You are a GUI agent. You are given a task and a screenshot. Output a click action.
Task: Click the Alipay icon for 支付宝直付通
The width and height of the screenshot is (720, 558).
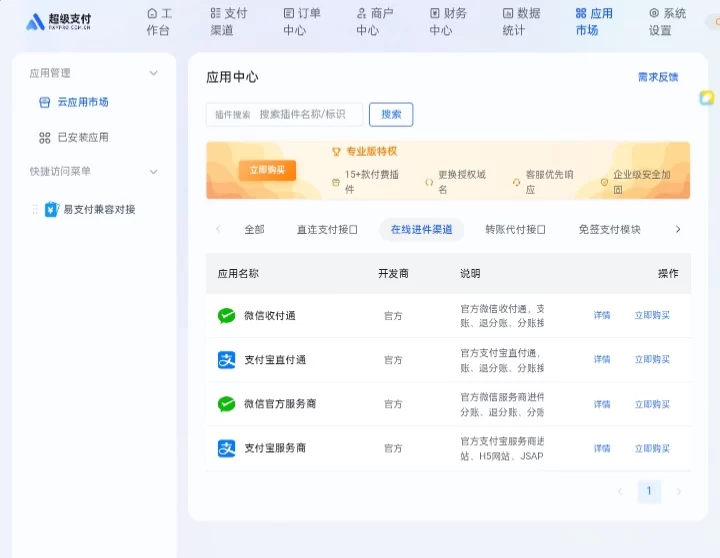227,360
